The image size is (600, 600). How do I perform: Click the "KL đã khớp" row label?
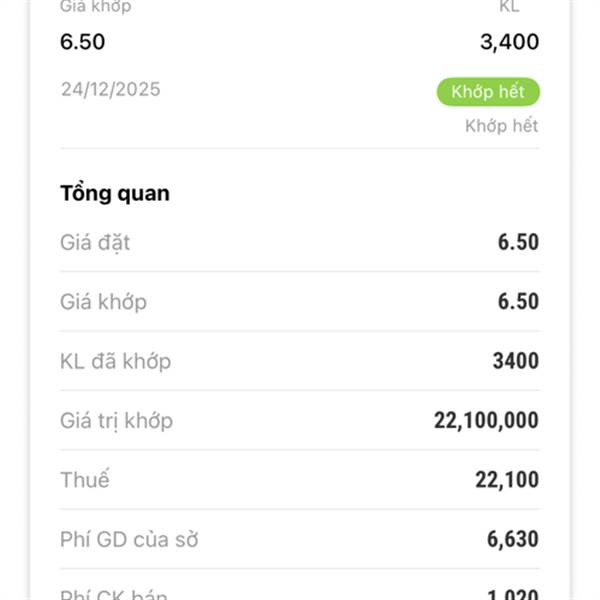(115, 361)
